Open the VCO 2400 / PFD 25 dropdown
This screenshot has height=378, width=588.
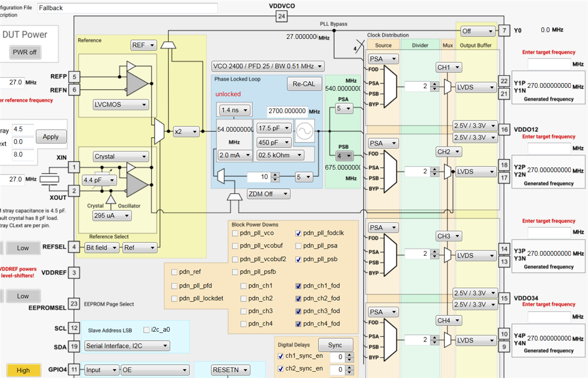click(266, 66)
